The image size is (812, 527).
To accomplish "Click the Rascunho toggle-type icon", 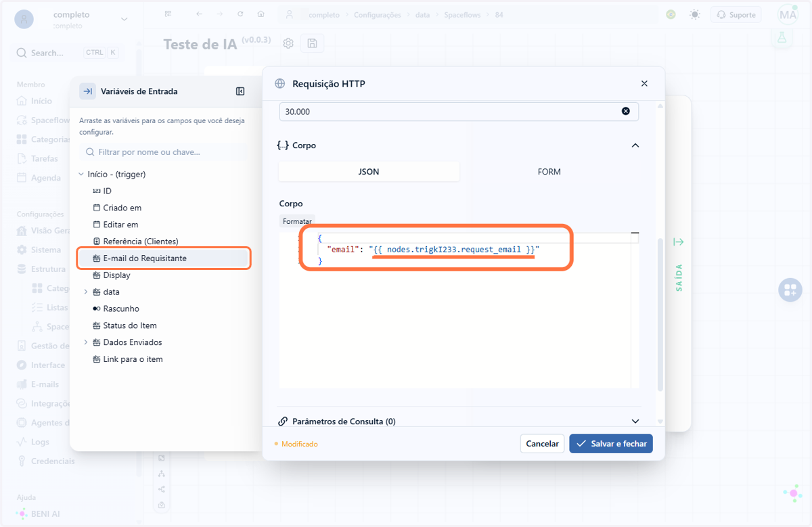I will 97,308.
